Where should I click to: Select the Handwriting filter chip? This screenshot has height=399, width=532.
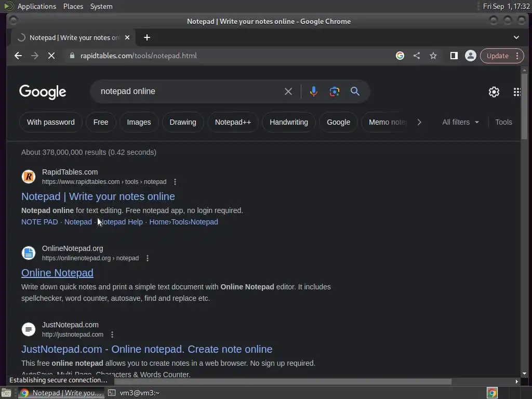pyautogui.click(x=289, y=122)
